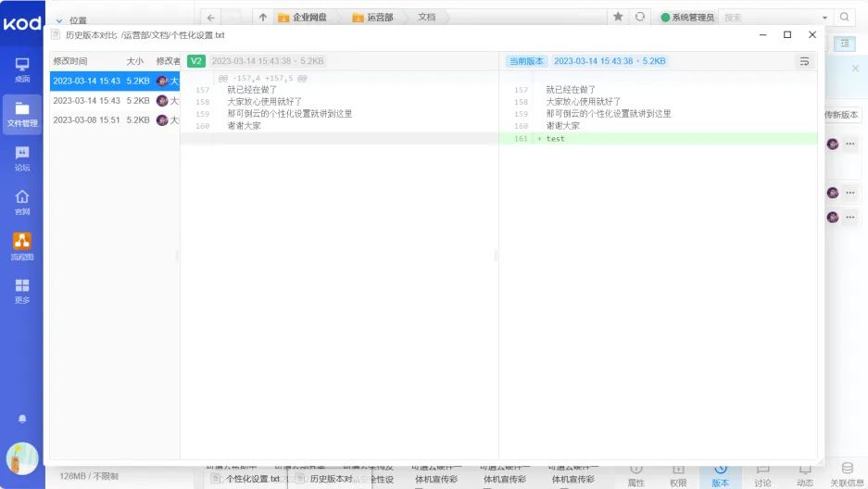Click left pane line 159 text
Image resolution: width=868 pixels, height=489 pixels.
pyautogui.click(x=290, y=114)
